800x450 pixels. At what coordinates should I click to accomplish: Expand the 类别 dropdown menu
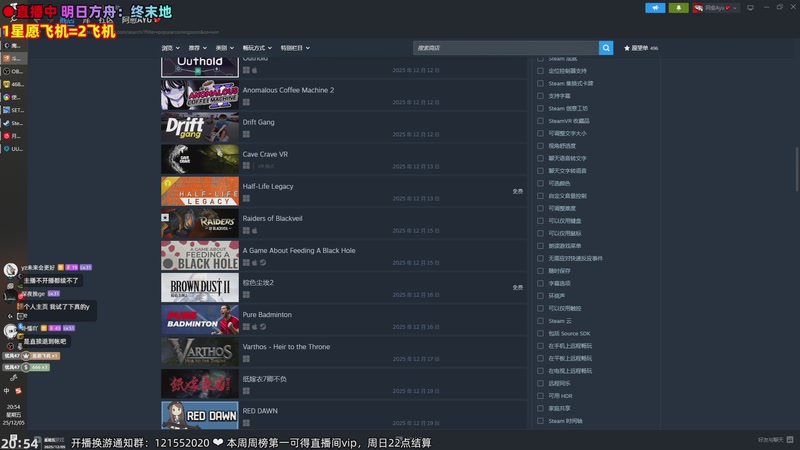pyautogui.click(x=224, y=48)
